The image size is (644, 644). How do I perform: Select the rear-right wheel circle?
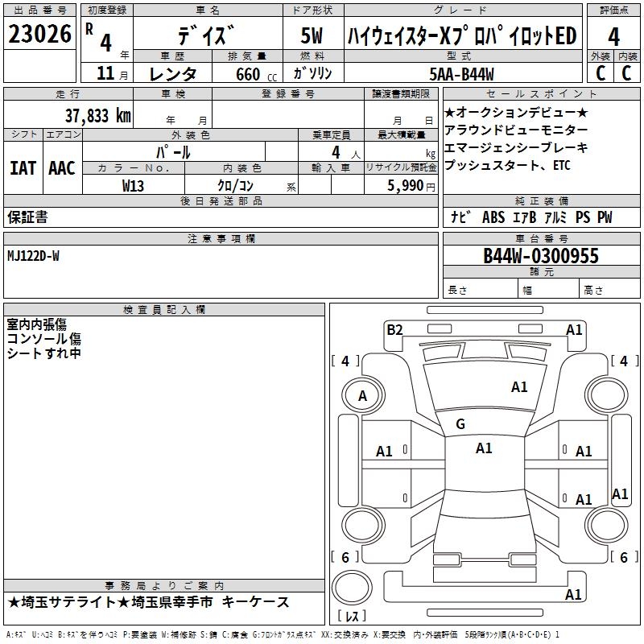606,525
